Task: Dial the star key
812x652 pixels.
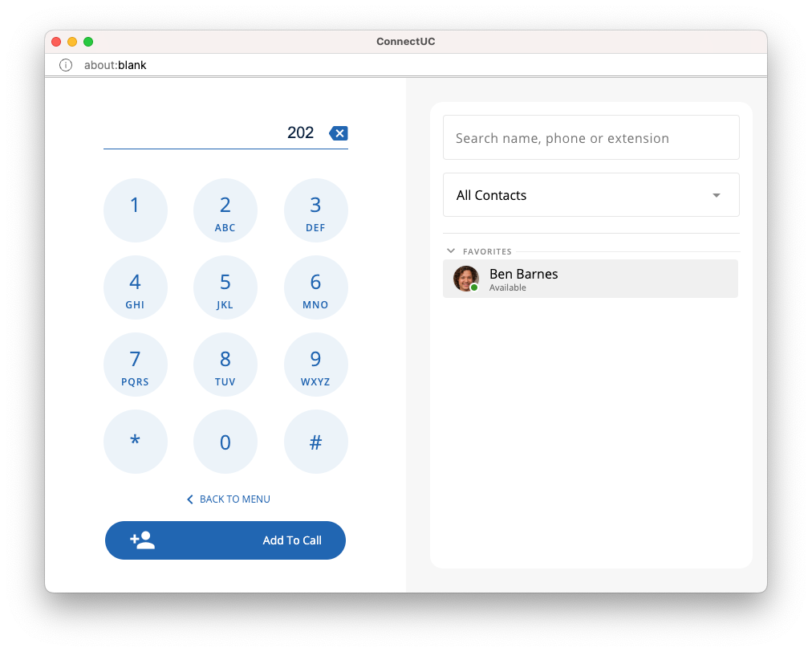Action: (135, 442)
